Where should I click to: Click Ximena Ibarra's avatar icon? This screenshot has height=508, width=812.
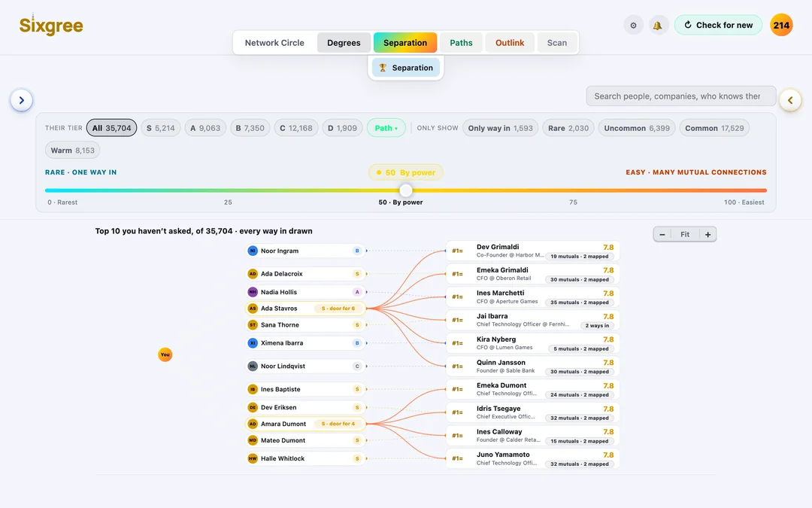tap(252, 343)
